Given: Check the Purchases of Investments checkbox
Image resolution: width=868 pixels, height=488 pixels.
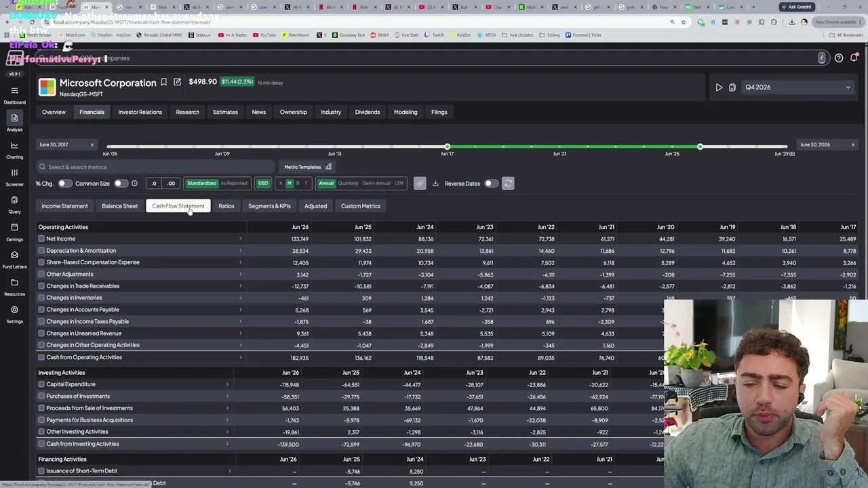Looking at the screenshot, I should click(x=41, y=396).
